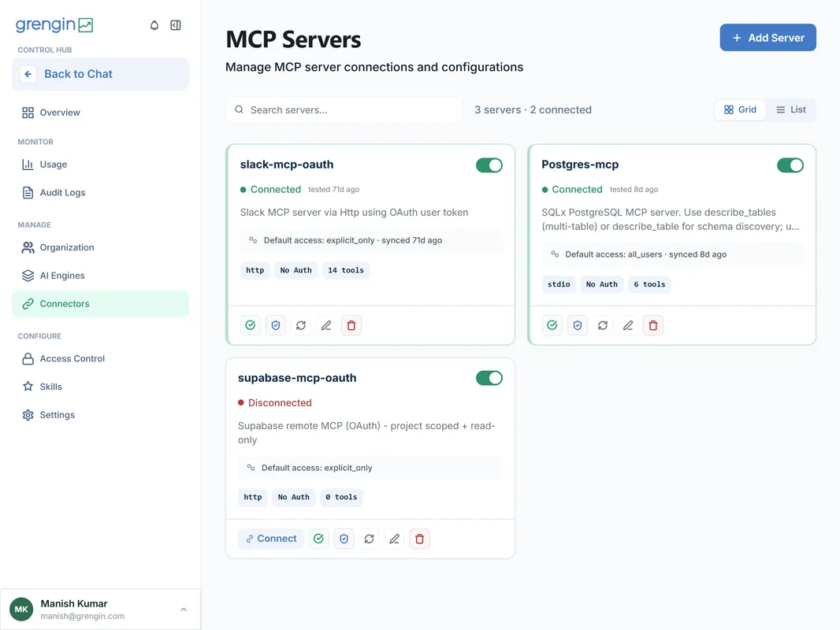This screenshot has height=630, width=840.
Task: Click the Postgres-mcp card title
Action: [580, 165]
